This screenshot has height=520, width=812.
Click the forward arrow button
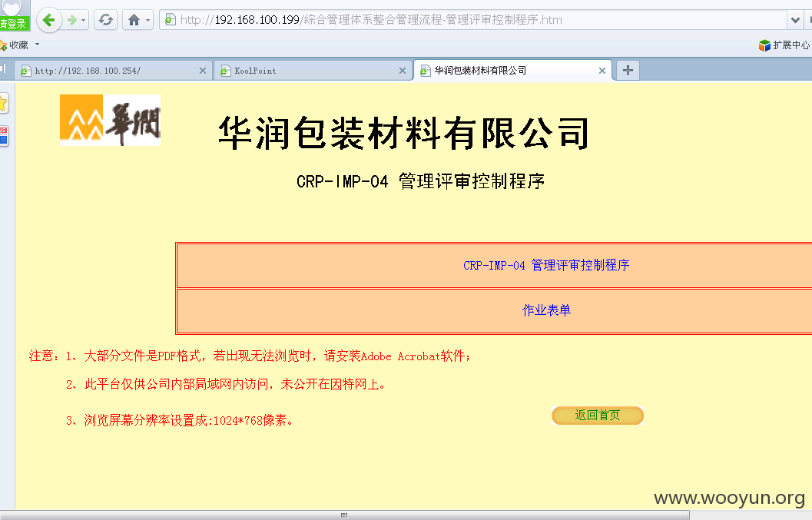(72, 20)
